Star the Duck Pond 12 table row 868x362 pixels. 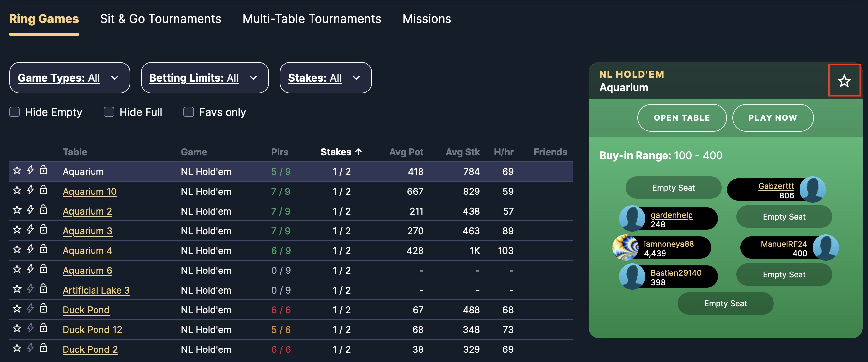click(17, 328)
